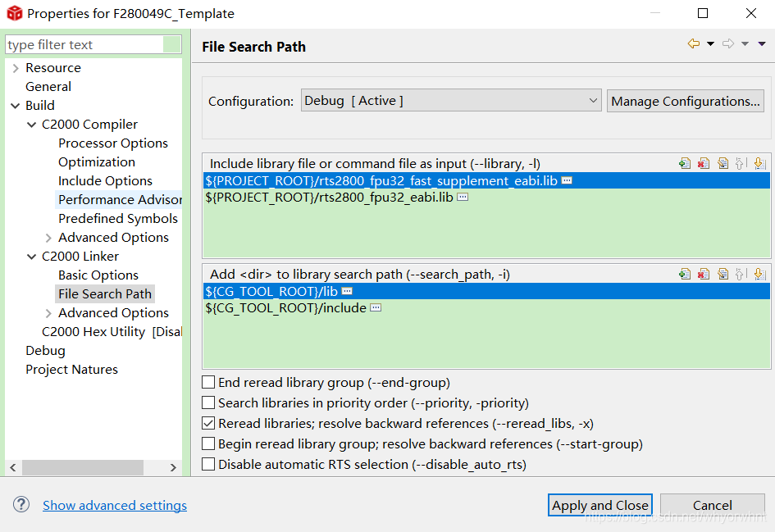This screenshot has width=775, height=532.
Task: Click the Cancel button
Action: point(712,505)
